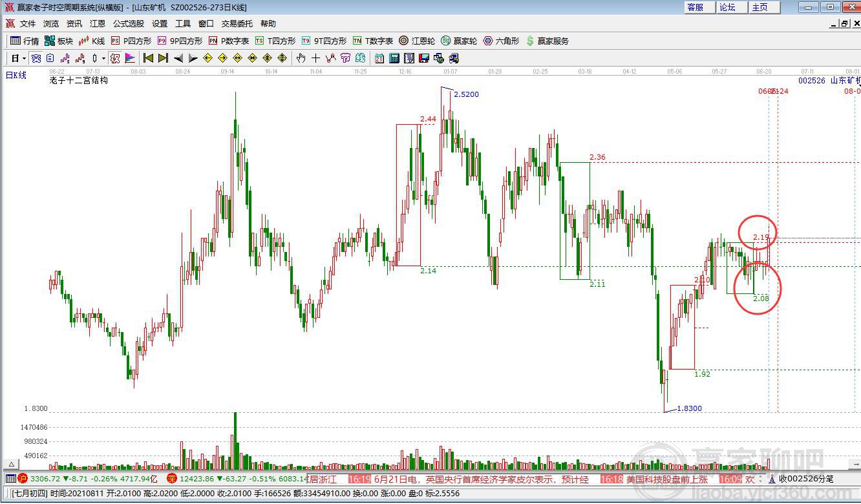The image size is (861, 504).
Task: Click the computer transfer icon
Action: click(x=454, y=58)
